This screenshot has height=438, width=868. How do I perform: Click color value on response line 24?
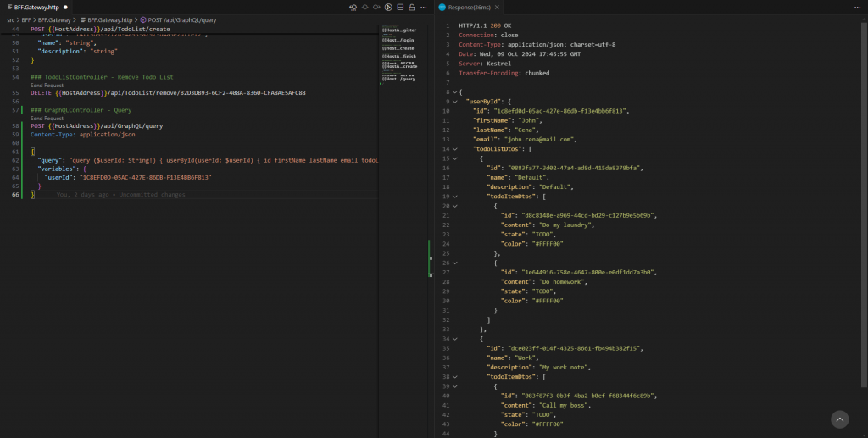click(548, 244)
